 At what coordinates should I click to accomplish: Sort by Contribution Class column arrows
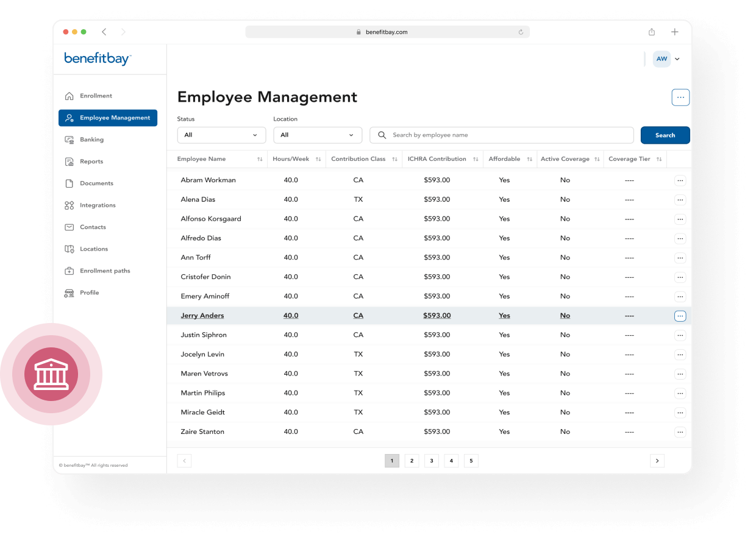(x=394, y=159)
